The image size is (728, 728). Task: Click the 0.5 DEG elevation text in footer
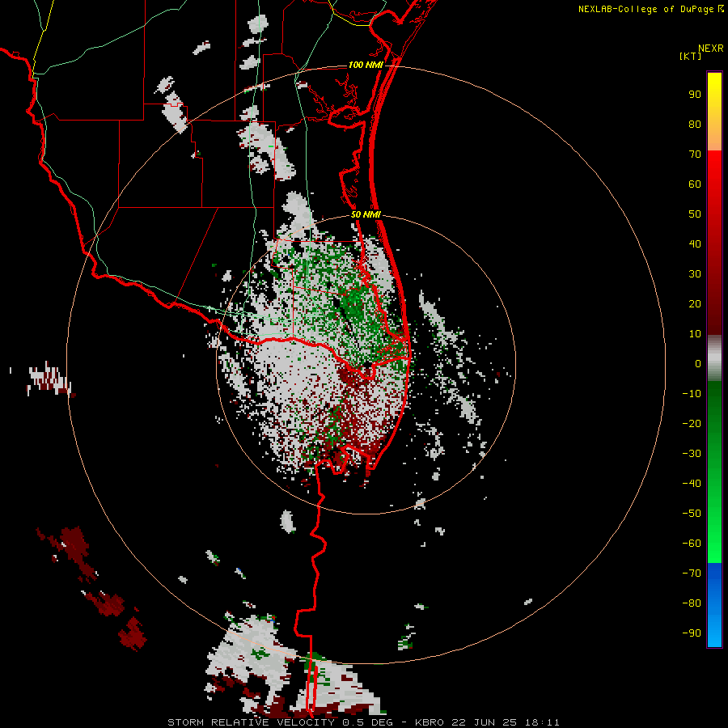(368, 722)
